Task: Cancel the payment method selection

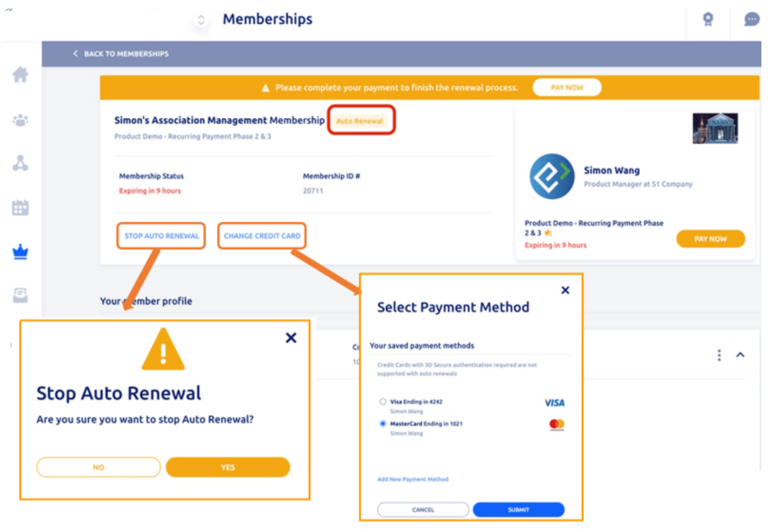Action: (x=423, y=510)
